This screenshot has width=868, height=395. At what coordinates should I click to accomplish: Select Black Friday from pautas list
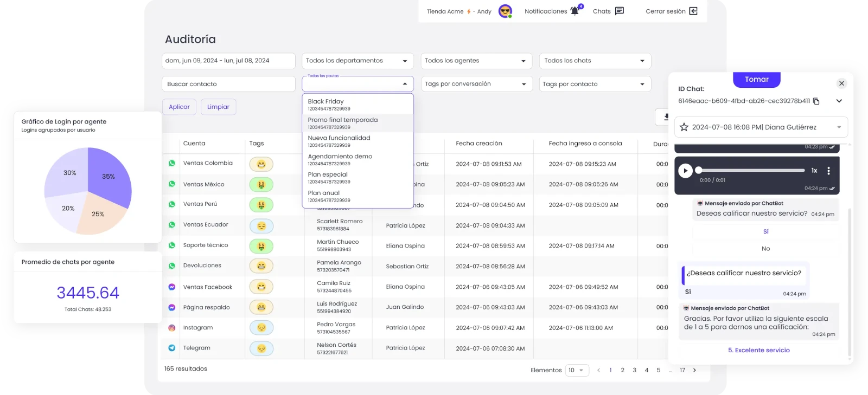(358, 105)
